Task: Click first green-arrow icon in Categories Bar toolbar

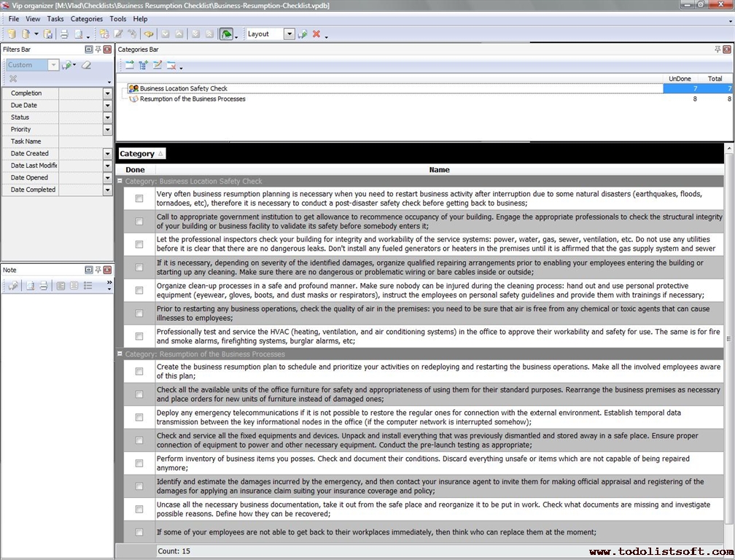Action: (129, 66)
